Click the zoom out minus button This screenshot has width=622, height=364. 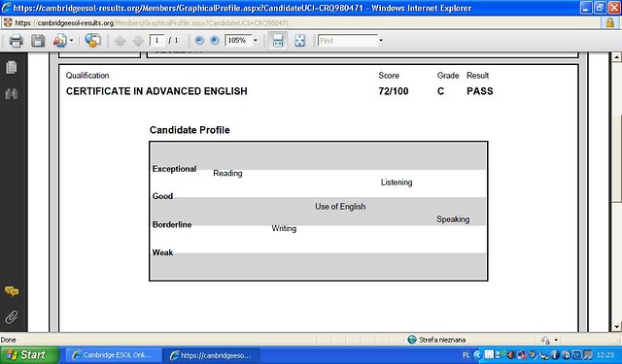(x=199, y=41)
